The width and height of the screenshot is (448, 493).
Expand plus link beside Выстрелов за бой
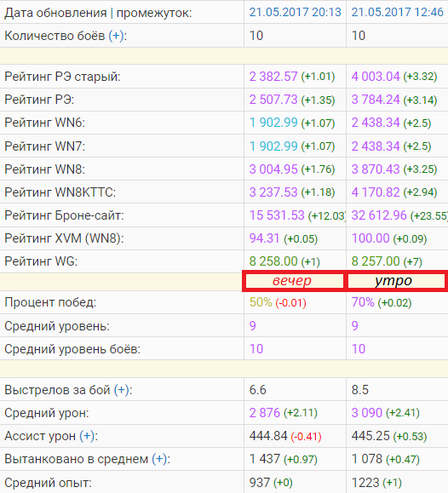122,390
